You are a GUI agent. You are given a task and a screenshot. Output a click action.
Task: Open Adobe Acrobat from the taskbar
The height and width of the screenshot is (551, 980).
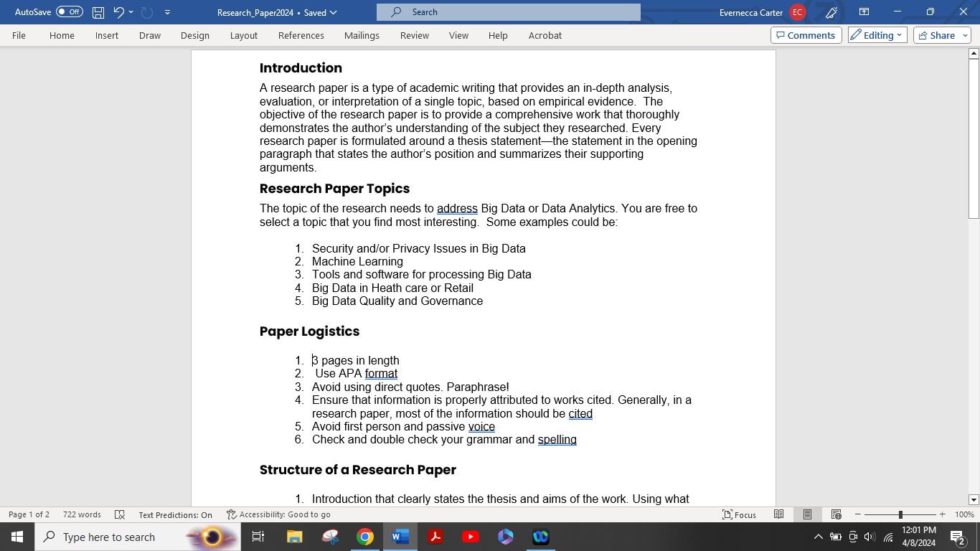coord(435,537)
